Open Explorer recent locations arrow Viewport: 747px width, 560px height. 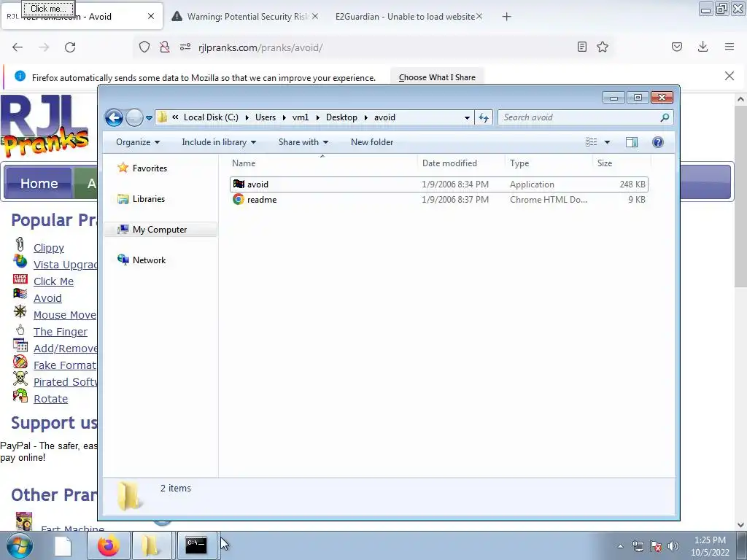point(149,117)
